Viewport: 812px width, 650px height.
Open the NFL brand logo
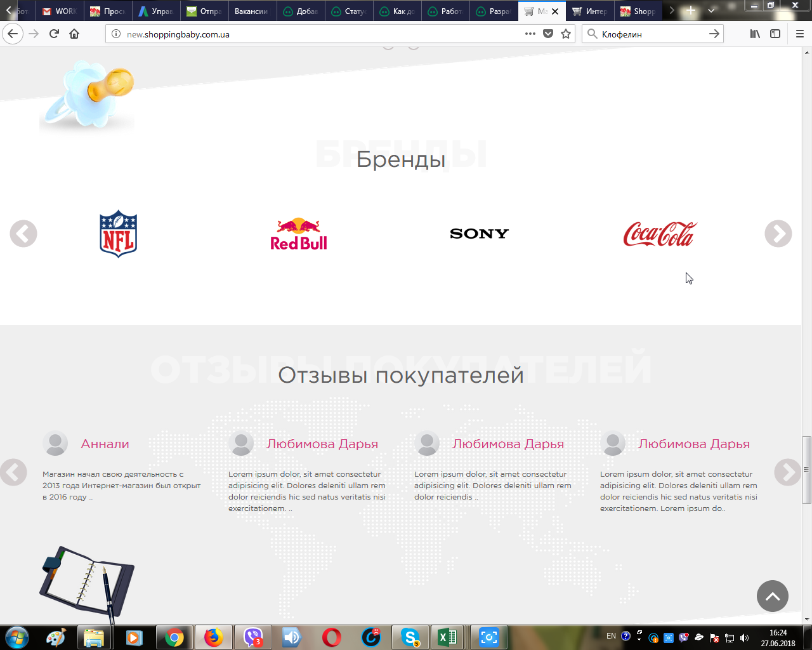[x=119, y=234]
